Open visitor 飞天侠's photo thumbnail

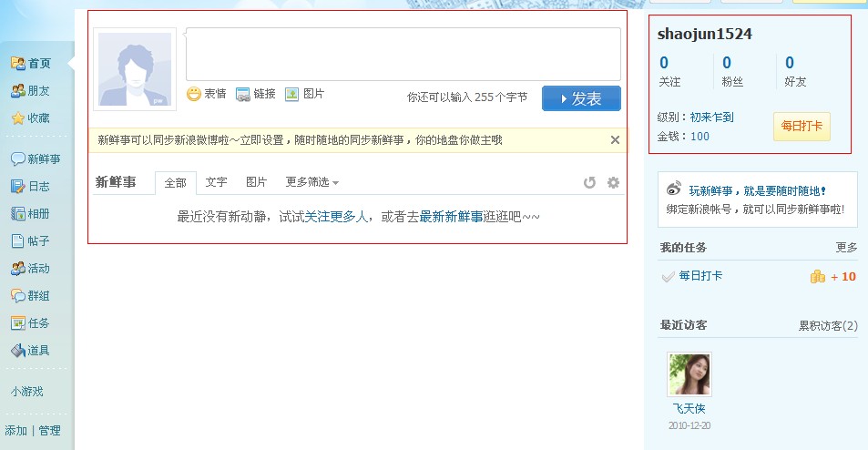point(689,374)
